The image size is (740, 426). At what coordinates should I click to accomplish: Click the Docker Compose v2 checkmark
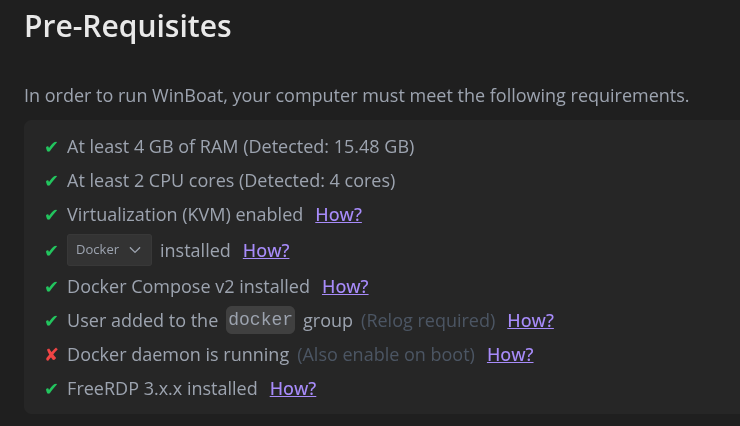tap(51, 287)
